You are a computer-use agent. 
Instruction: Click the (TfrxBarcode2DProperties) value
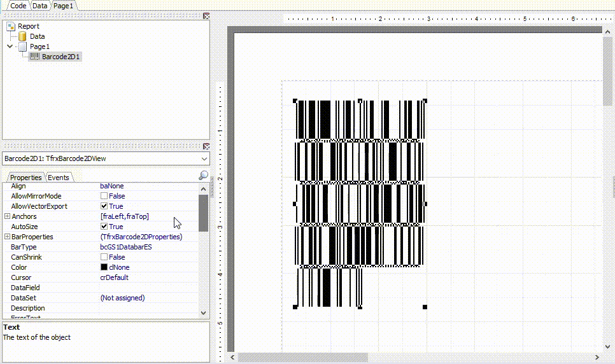click(141, 237)
